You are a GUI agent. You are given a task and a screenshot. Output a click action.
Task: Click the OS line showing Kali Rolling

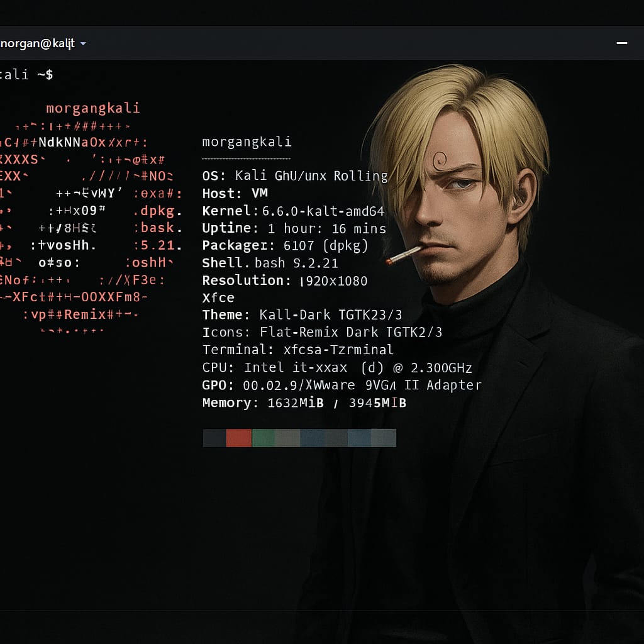coord(294,176)
